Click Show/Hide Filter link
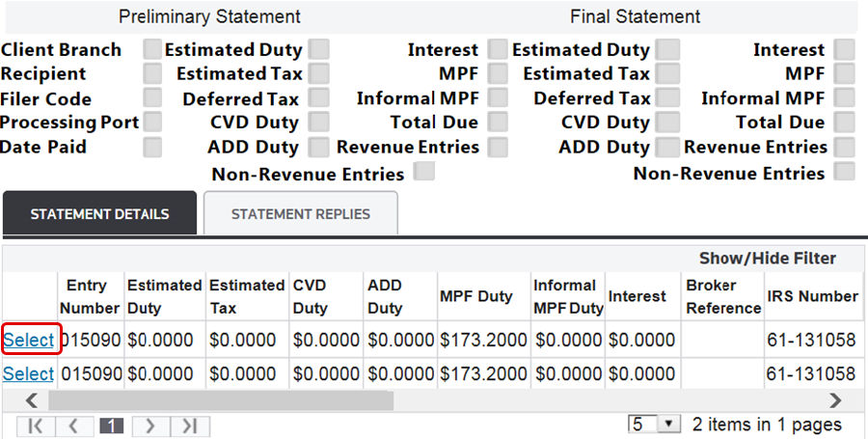Screen dimensions: 868x439 [768, 259]
